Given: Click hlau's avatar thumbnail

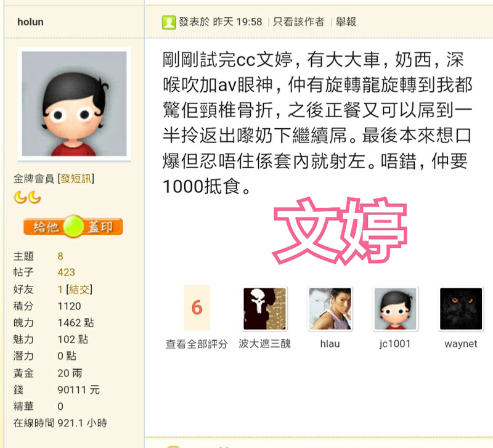Looking at the screenshot, I should coord(330,308).
